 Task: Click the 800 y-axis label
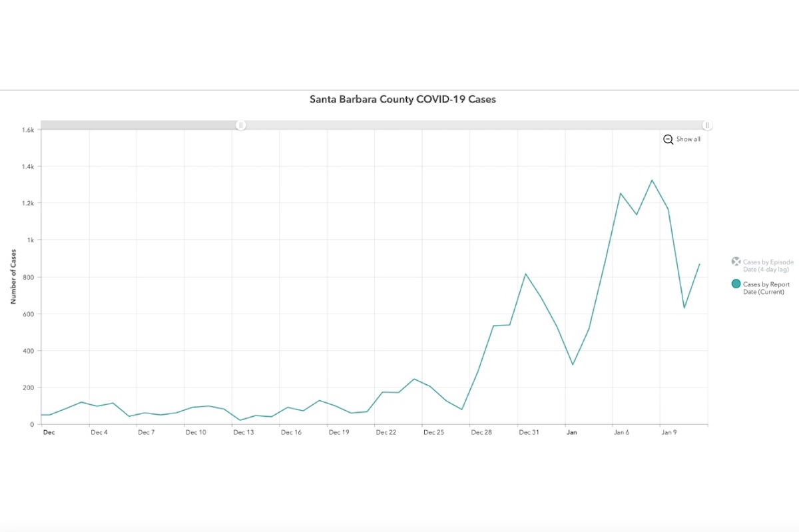29,277
